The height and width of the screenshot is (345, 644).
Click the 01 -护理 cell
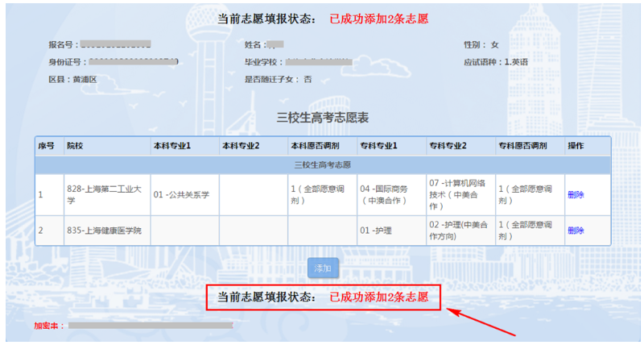pyautogui.click(x=391, y=231)
